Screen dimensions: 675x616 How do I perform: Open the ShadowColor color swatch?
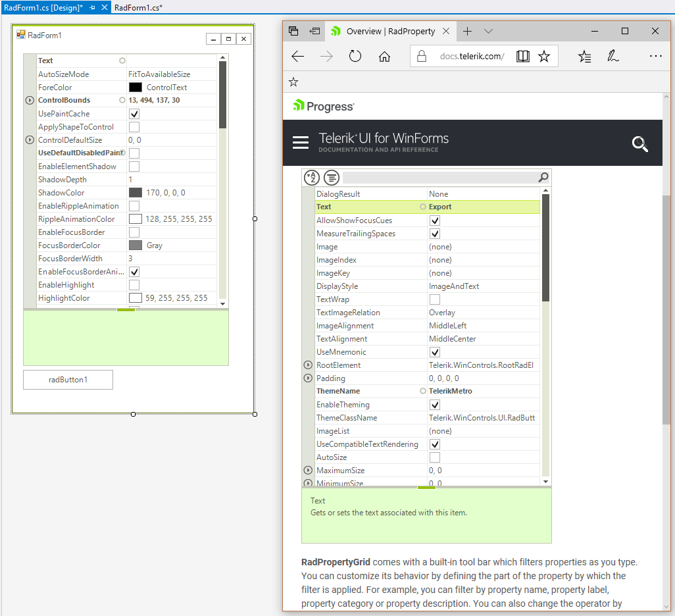coord(136,192)
